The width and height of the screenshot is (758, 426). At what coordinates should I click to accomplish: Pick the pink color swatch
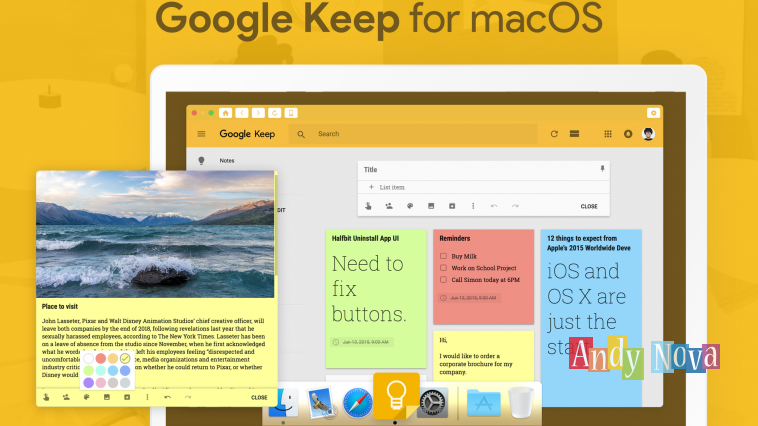pos(101,382)
